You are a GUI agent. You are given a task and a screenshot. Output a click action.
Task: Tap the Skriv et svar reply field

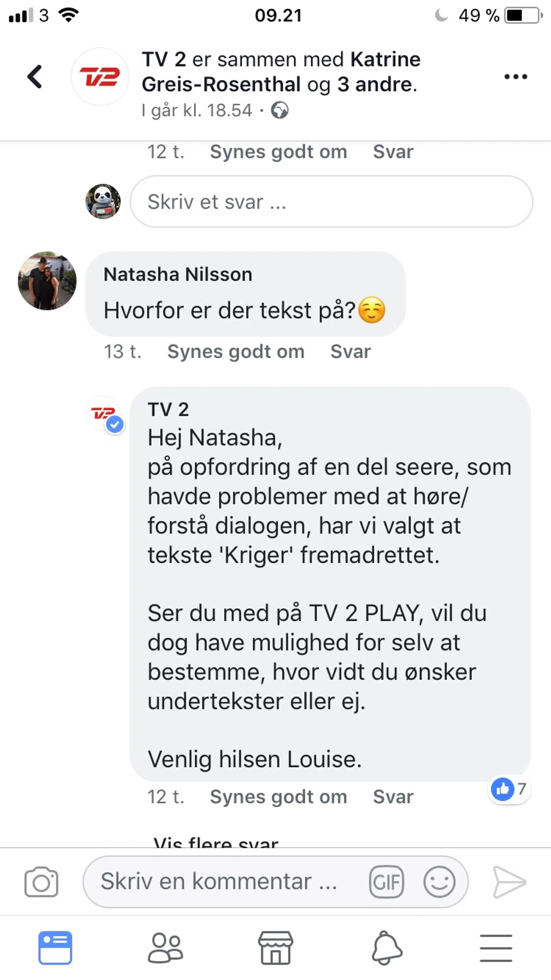click(331, 202)
